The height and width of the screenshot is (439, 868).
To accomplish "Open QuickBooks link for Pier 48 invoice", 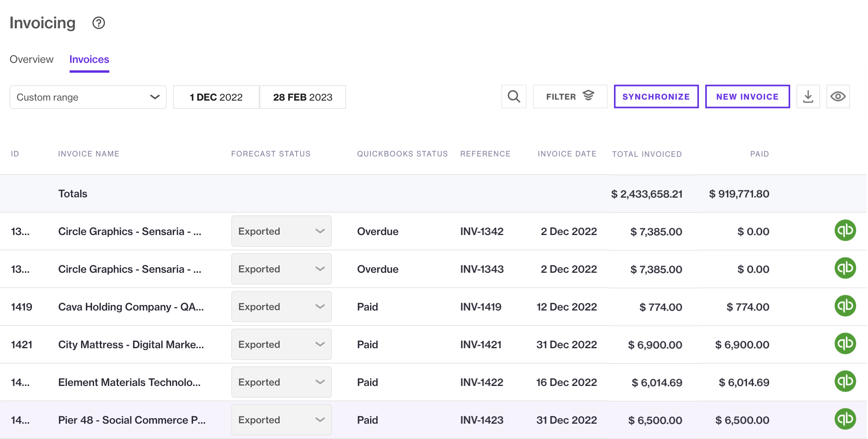I will (845, 419).
